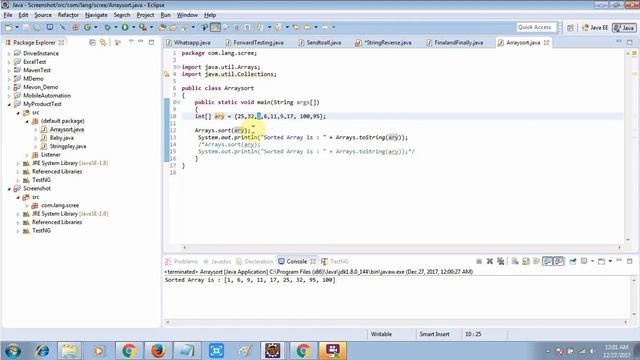Click Clear Console icon
640x360 pixels.
pyautogui.click(x=515, y=261)
